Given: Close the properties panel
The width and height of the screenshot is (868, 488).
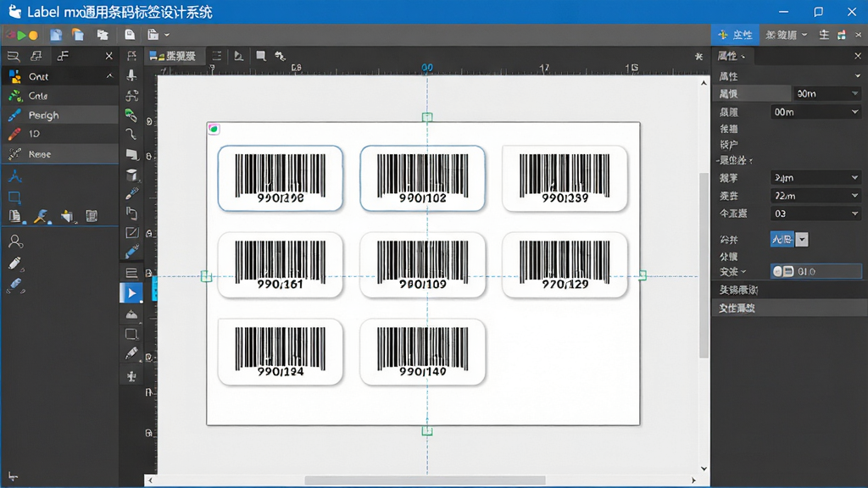Looking at the screenshot, I should (x=858, y=56).
